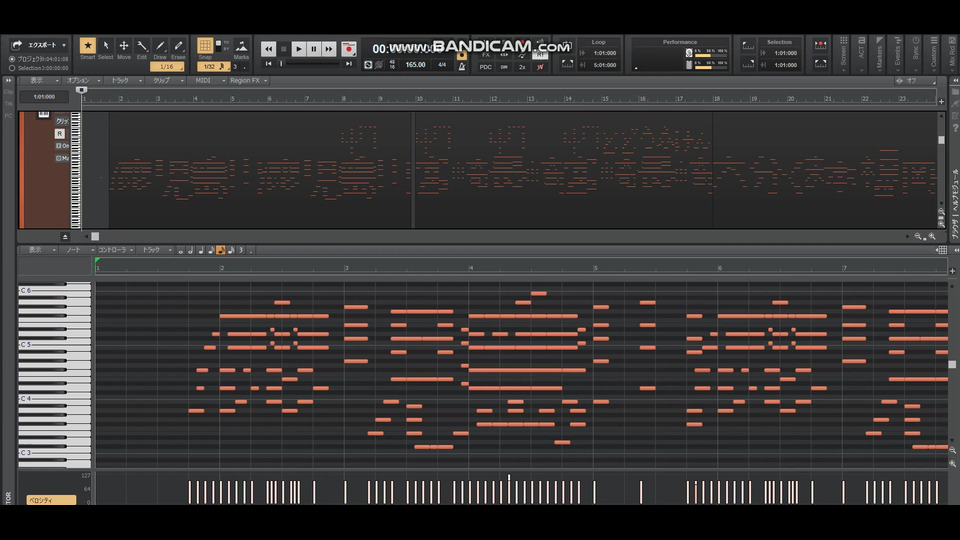Click the tempo field showing 165.00
Image resolution: width=960 pixels, height=540 pixels.
pos(414,65)
